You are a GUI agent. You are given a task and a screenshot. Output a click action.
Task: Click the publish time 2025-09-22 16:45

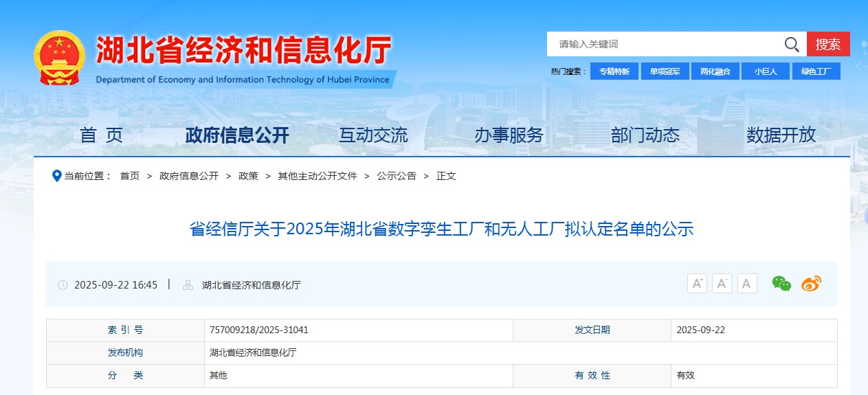115,285
